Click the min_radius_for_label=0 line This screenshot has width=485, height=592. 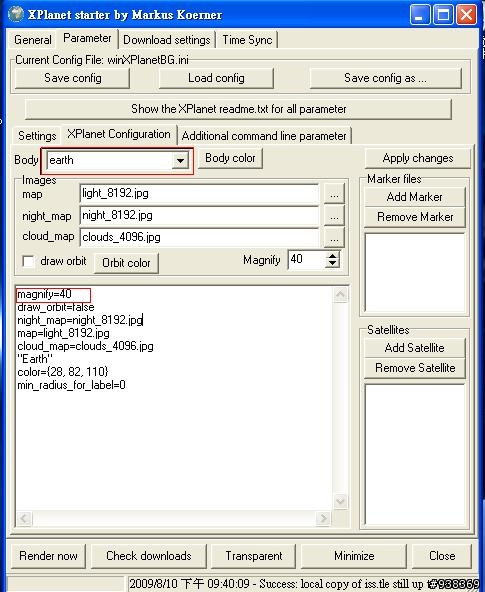[71, 385]
